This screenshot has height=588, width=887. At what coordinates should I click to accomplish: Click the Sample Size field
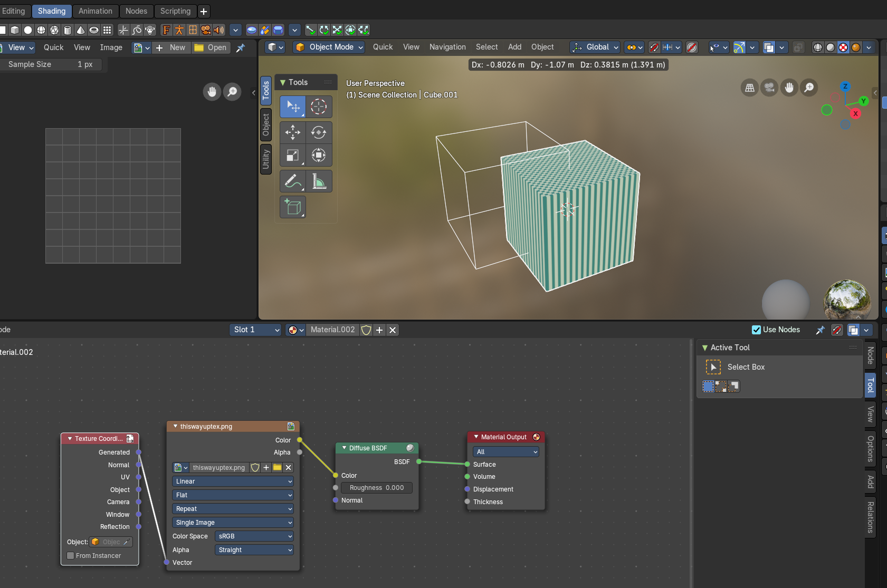tap(51, 64)
